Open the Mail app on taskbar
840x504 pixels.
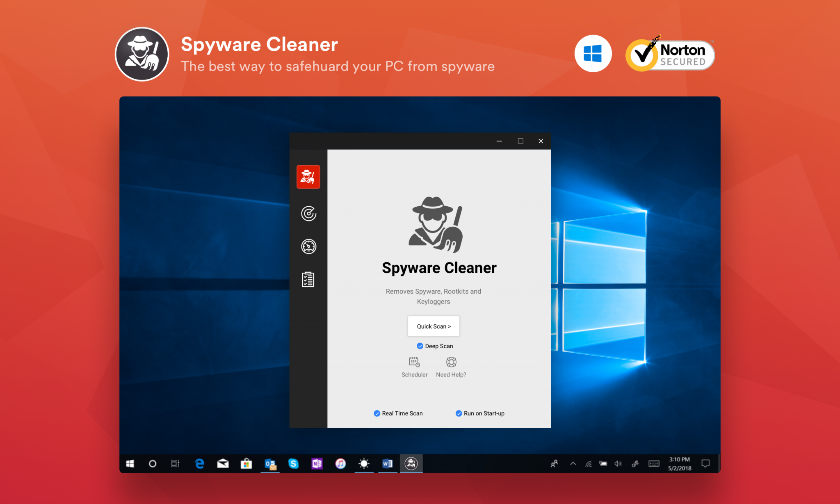point(223,464)
